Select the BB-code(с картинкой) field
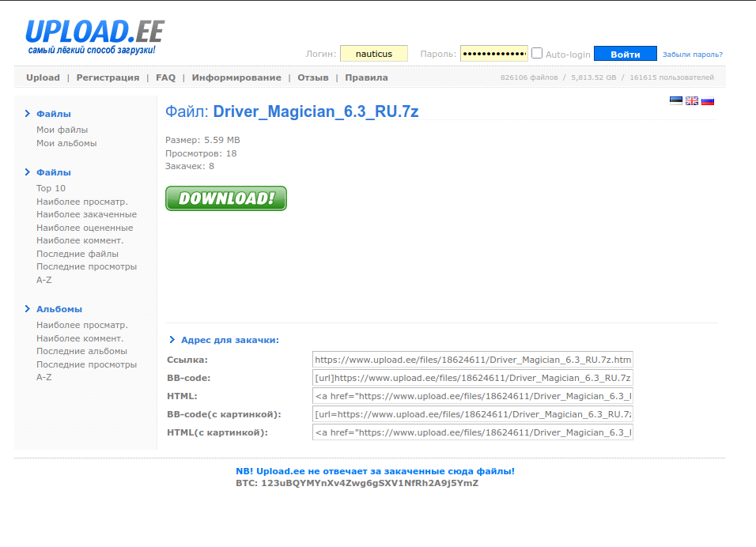Screen dimensions: 756x547 (473, 414)
